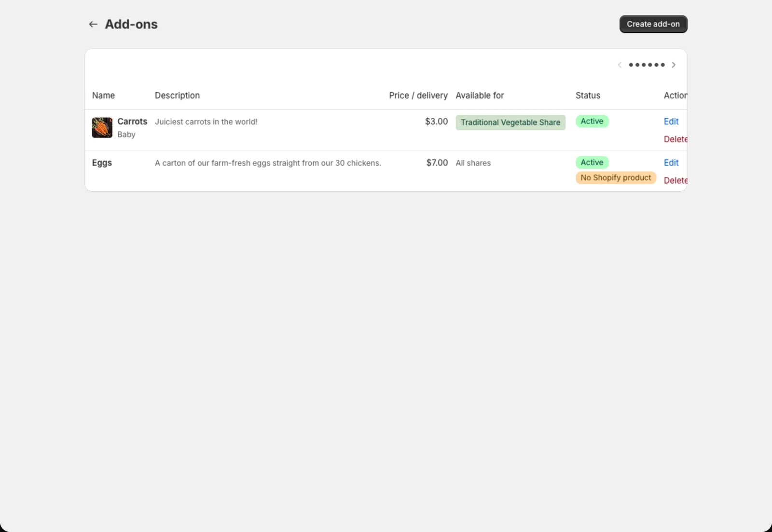Click the Available for column header
Image resolution: width=772 pixels, height=532 pixels.
click(x=480, y=95)
